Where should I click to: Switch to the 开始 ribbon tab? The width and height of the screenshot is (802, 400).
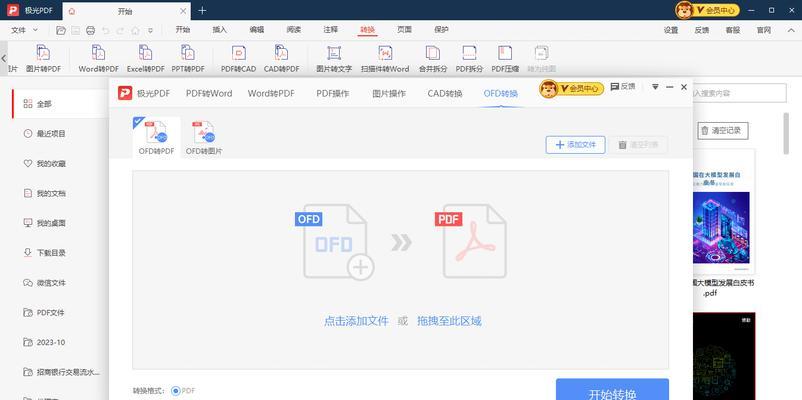click(183, 30)
